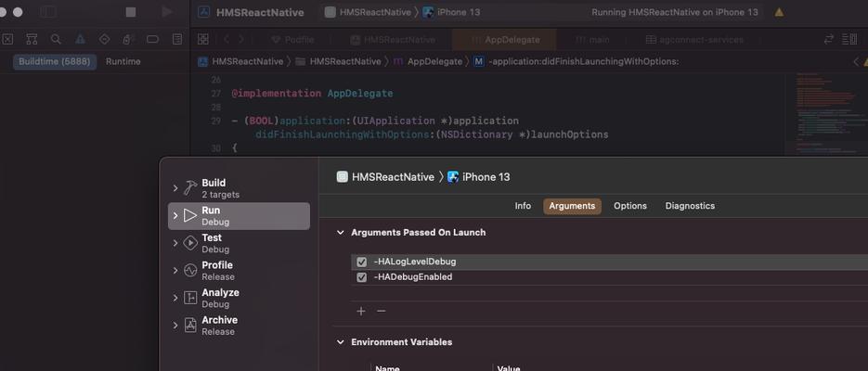Select Buildtime (5888) issues filter
This screenshot has width=868, height=371.
point(54,61)
